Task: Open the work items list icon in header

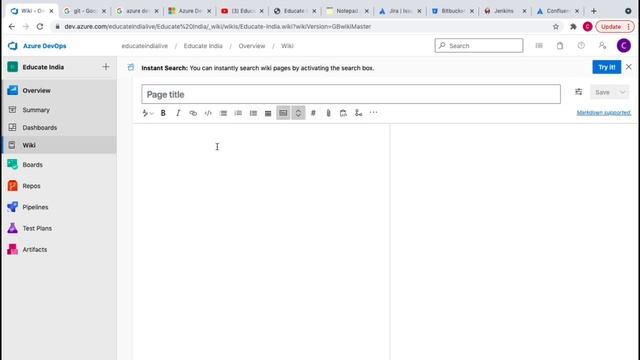Action: (539, 46)
